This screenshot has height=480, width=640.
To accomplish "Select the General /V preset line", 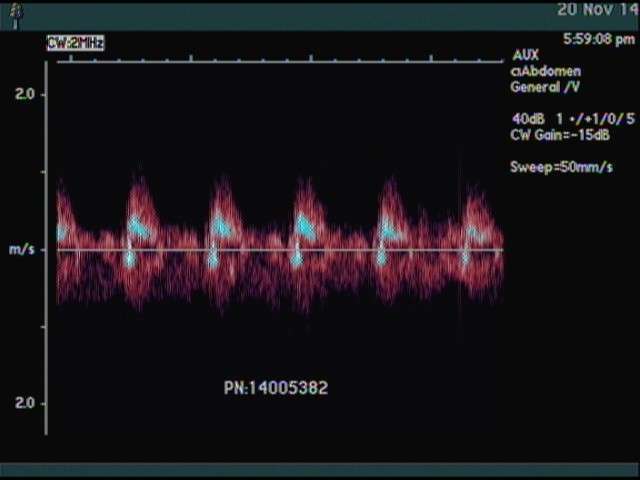I will point(545,86).
